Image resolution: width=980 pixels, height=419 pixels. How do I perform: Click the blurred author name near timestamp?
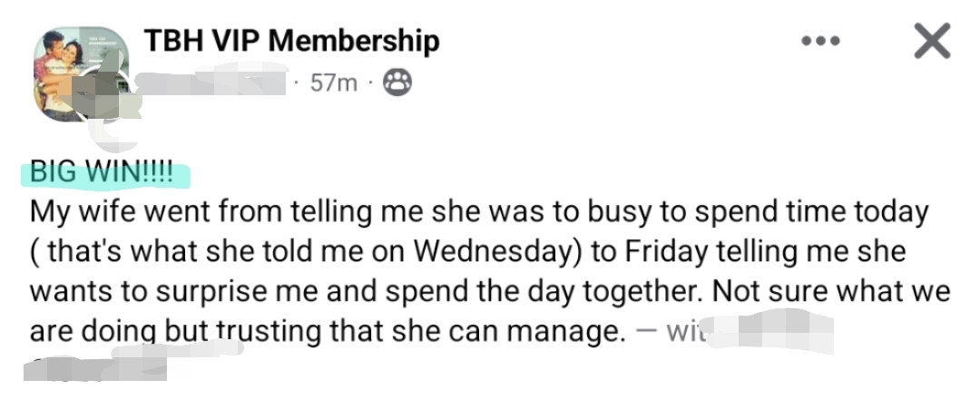pyautogui.click(x=216, y=83)
